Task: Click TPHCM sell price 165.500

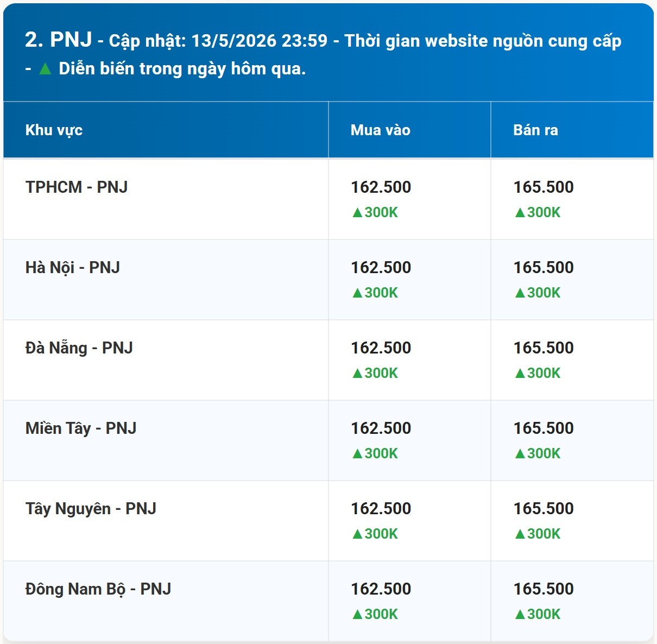Action: [544, 187]
